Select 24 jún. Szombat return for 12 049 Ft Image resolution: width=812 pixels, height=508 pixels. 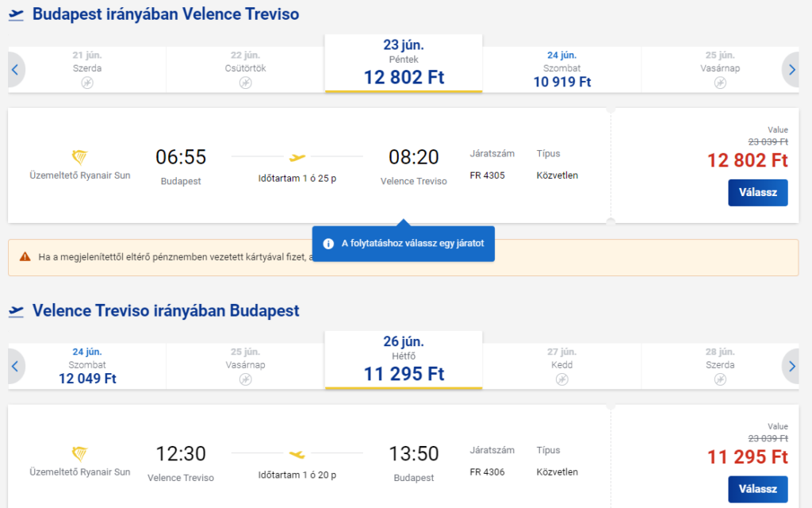[x=87, y=366]
